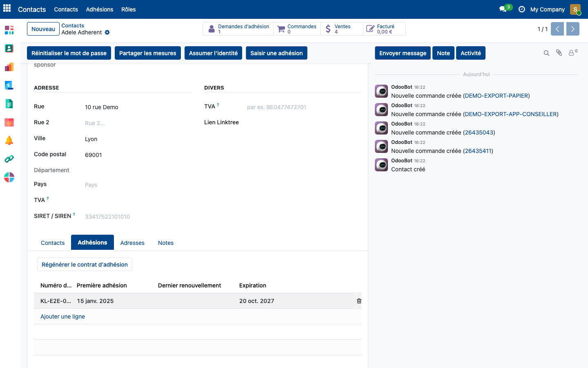Screen dimensions: 588x368
Task: Open the green document app in sidebar
Action: [x=9, y=103]
